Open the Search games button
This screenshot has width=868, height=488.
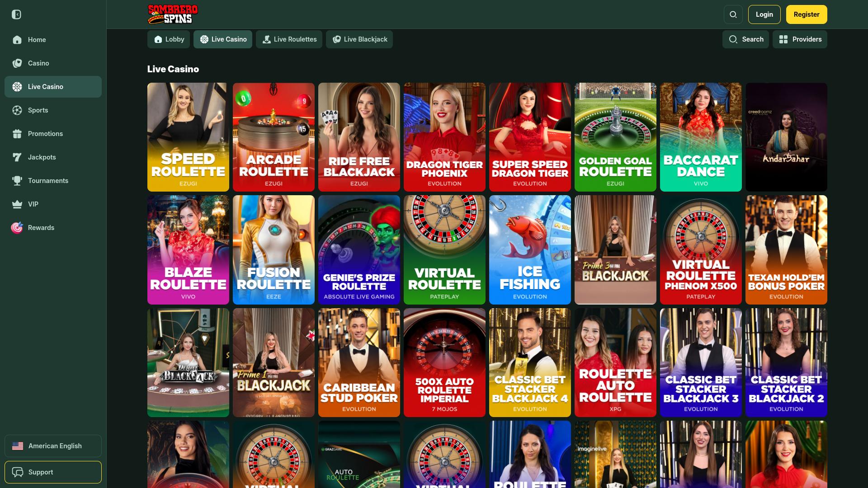(x=745, y=39)
